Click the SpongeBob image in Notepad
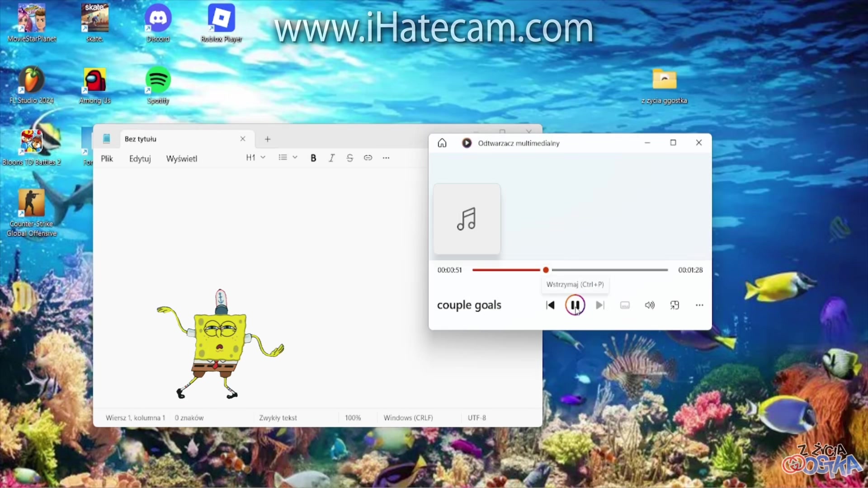Image resolution: width=868 pixels, height=488 pixels. coord(221,344)
